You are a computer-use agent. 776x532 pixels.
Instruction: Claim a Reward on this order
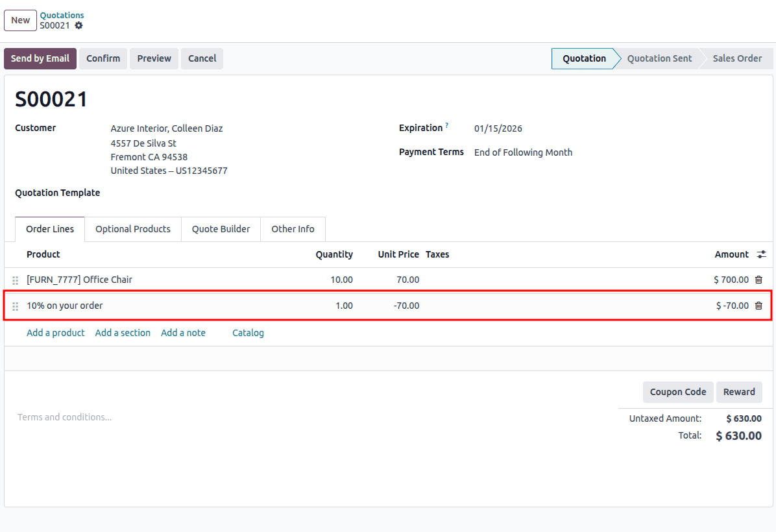coord(739,392)
